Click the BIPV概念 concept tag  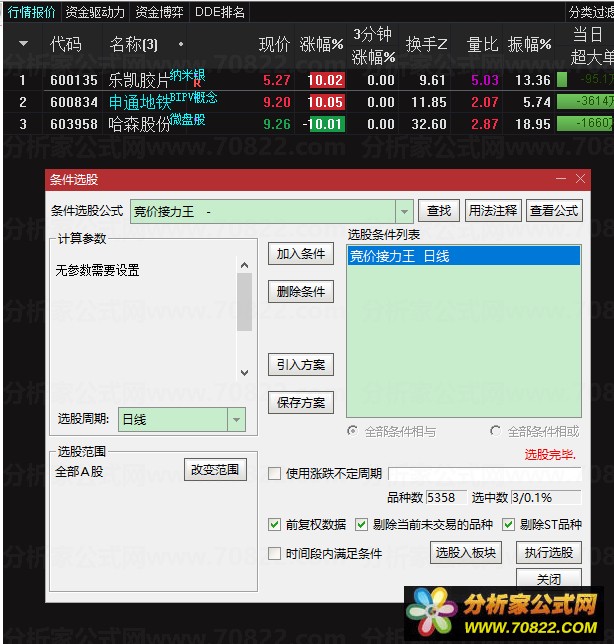pos(193,97)
